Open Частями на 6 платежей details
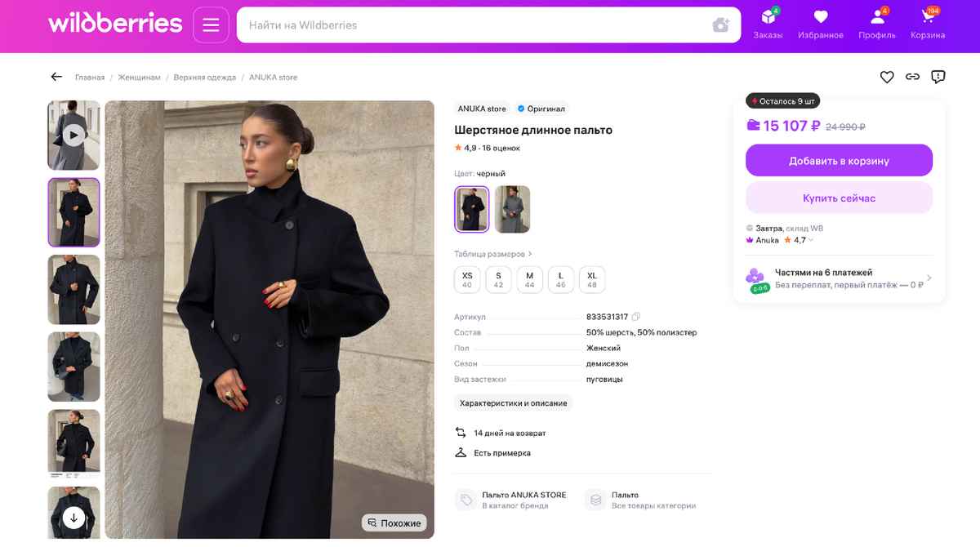Image resolution: width=980 pixels, height=547 pixels. coord(839,278)
